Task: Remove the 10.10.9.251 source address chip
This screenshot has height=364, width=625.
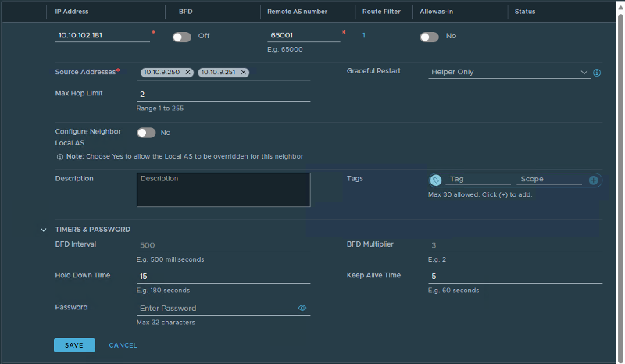Action: (x=244, y=73)
